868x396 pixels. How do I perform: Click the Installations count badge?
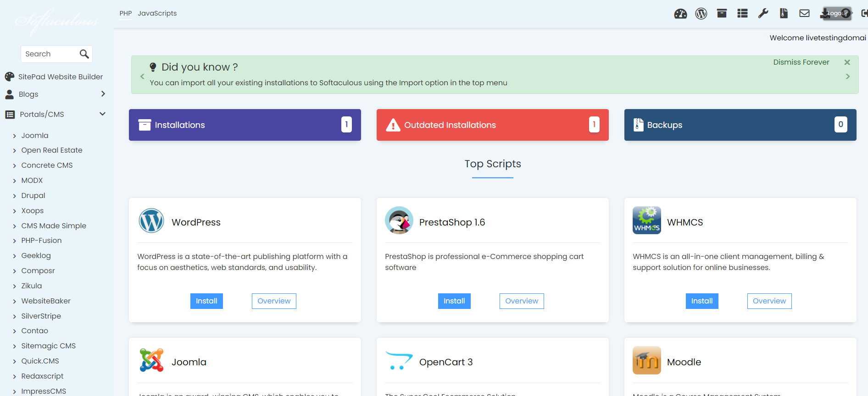point(346,124)
